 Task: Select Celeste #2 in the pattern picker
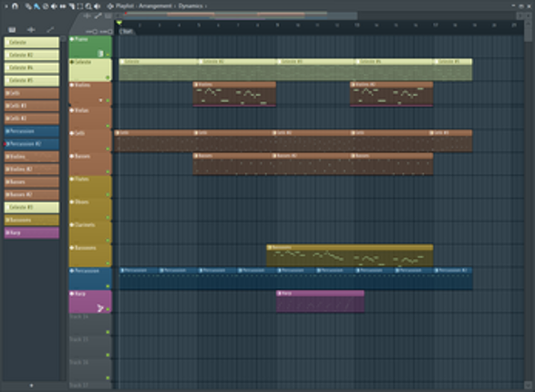coord(31,55)
